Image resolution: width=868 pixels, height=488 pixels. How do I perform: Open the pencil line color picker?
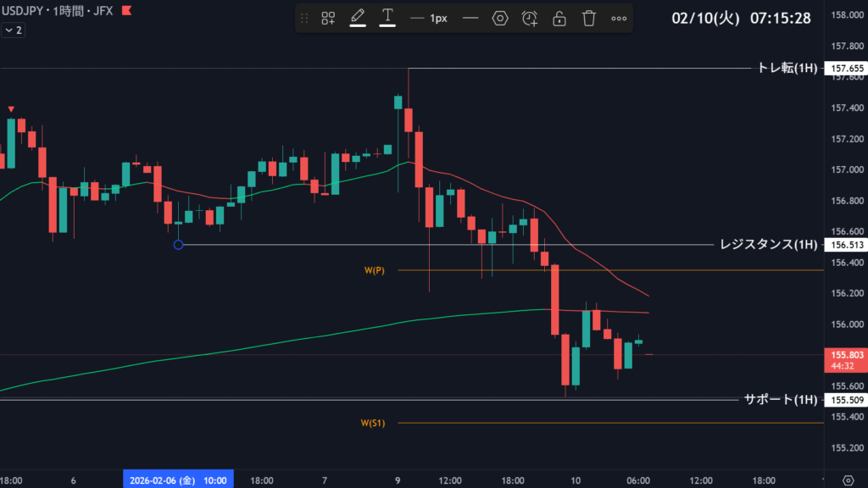click(x=357, y=18)
